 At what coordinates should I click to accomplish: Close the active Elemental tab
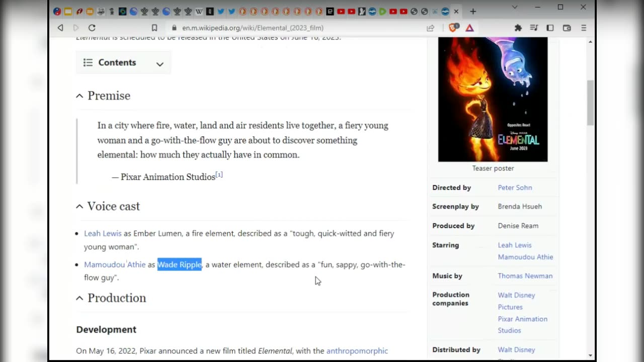456,11
